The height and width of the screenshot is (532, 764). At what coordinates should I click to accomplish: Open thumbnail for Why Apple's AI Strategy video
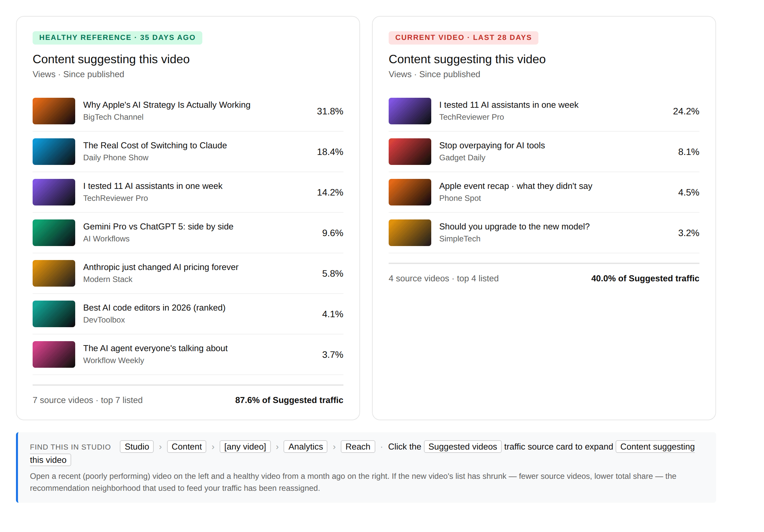54,111
